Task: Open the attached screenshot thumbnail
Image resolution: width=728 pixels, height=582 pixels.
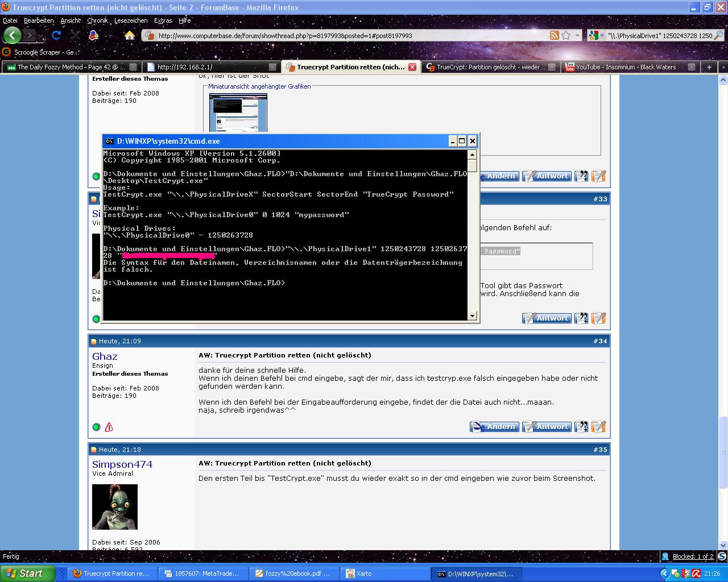Action: (x=238, y=113)
